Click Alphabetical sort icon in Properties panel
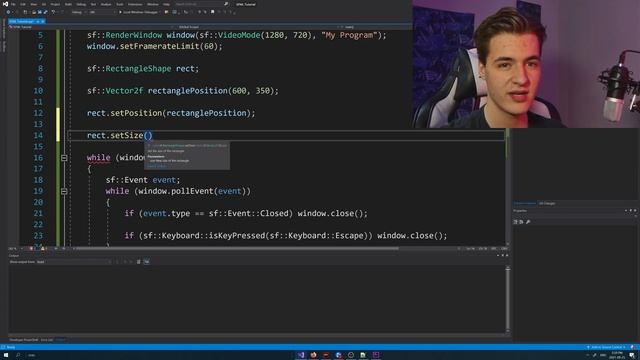 [x=521, y=222]
